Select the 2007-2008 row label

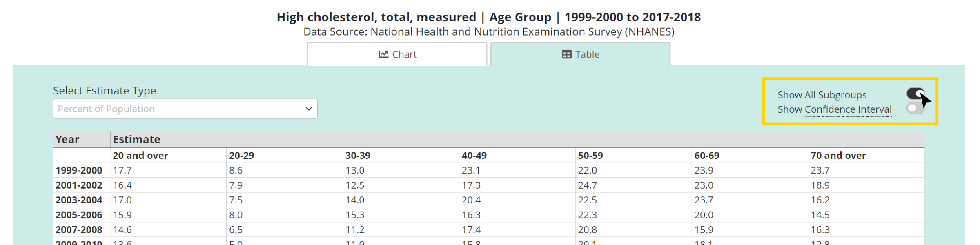(x=79, y=230)
